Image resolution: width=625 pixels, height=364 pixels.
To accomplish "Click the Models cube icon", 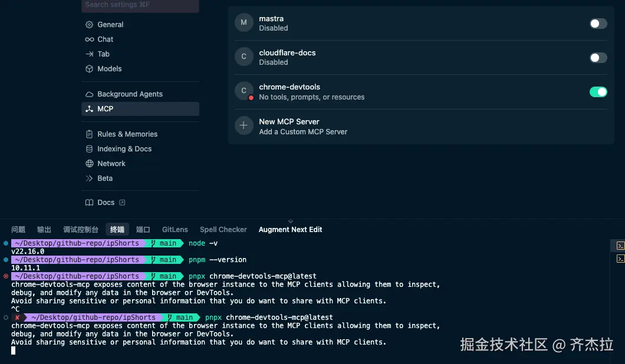I will click(x=89, y=69).
